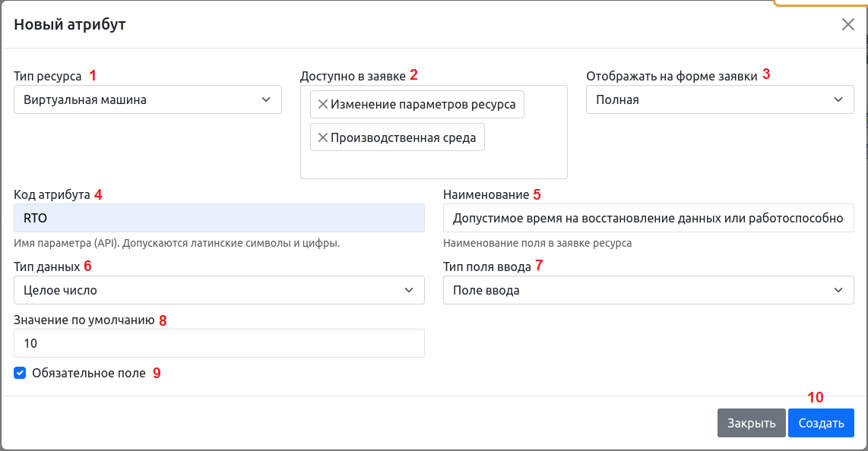Click the chevron arrow in Тип данных

pyautogui.click(x=410, y=290)
